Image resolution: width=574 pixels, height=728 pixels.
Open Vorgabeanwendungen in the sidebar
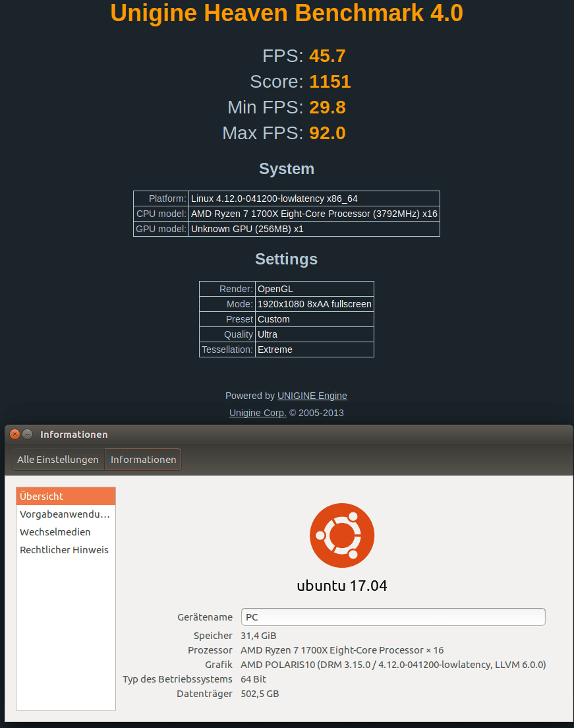pyautogui.click(x=66, y=514)
